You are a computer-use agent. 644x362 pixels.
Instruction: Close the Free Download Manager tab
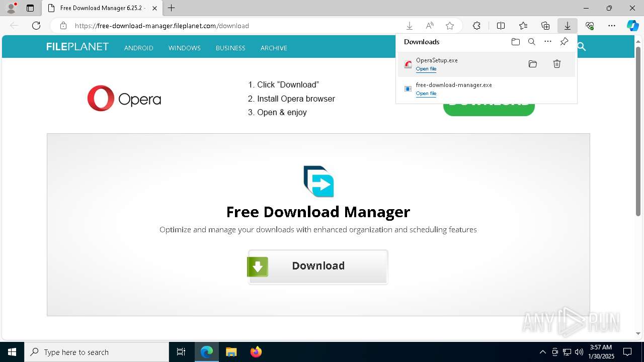point(154,8)
